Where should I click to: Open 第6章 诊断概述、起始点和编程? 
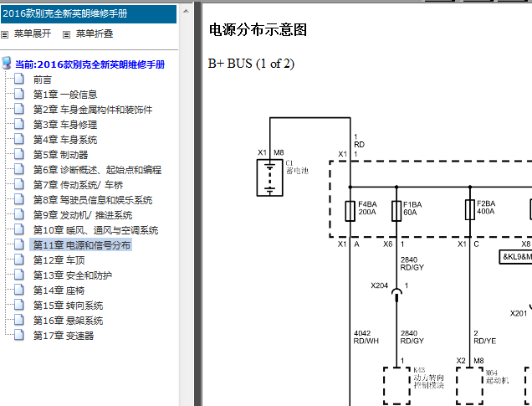(x=97, y=170)
